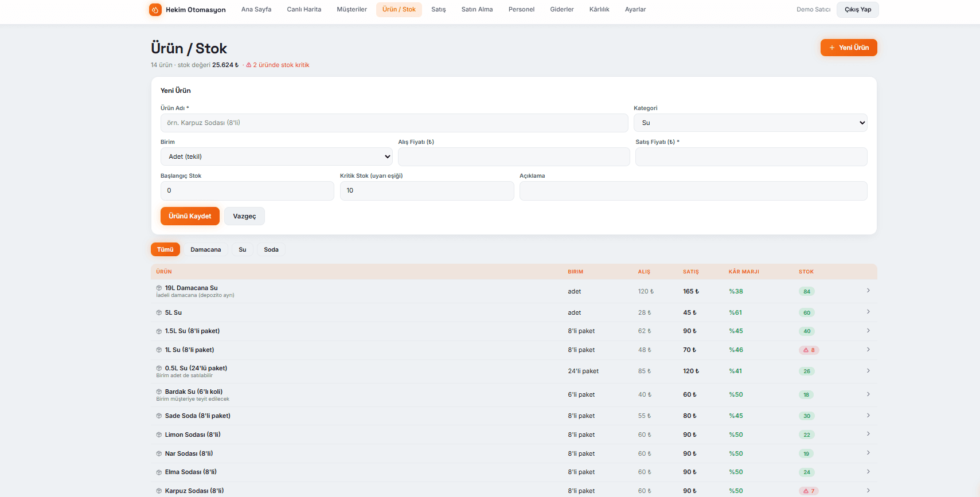Screen dimensions: 980x497
Task: Open Personel page
Action: (521, 10)
